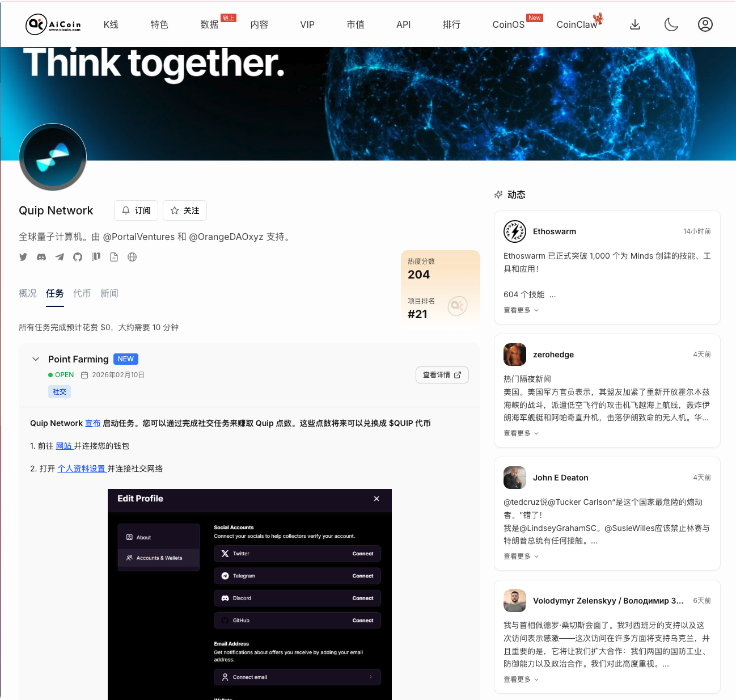Open the 市值 menu item
Image resolution: width=736 pixels, height=700 pixels.
click(356, 24)
